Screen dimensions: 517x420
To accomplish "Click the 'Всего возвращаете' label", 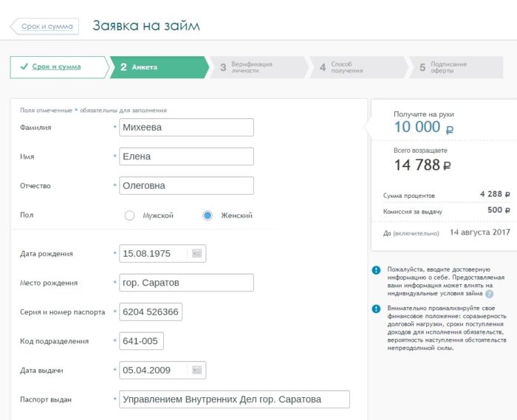I will (x=420, y=151).
